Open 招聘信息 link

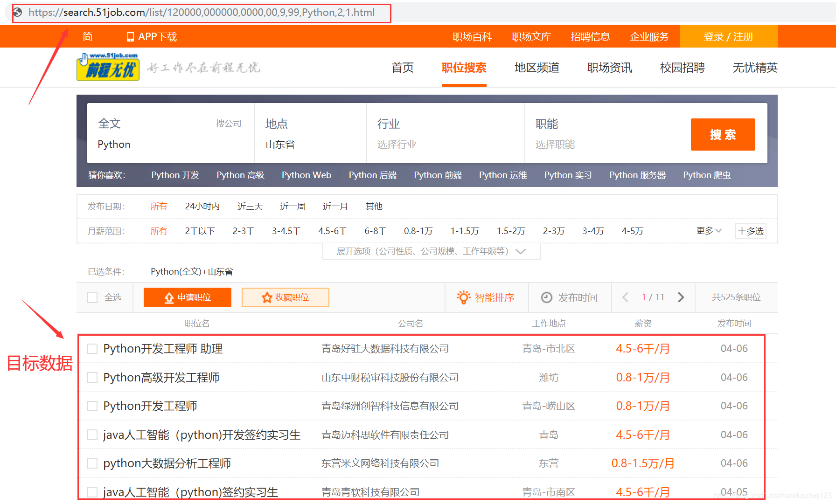(x=591, y=37)
